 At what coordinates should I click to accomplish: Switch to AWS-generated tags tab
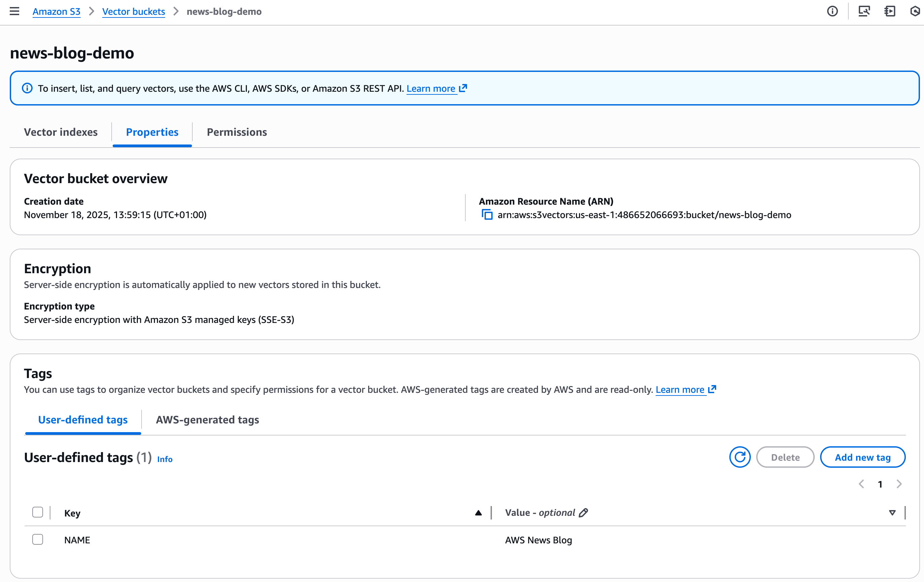(207, 419)
